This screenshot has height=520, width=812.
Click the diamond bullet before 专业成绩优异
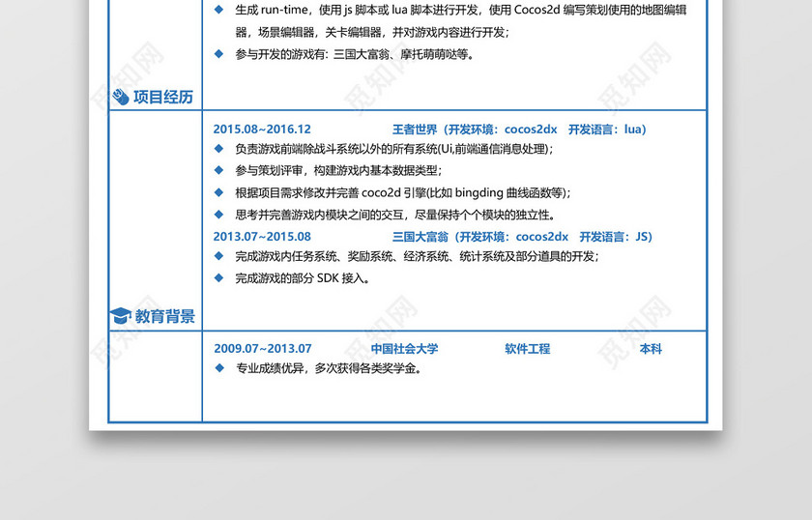coord(219,367)
